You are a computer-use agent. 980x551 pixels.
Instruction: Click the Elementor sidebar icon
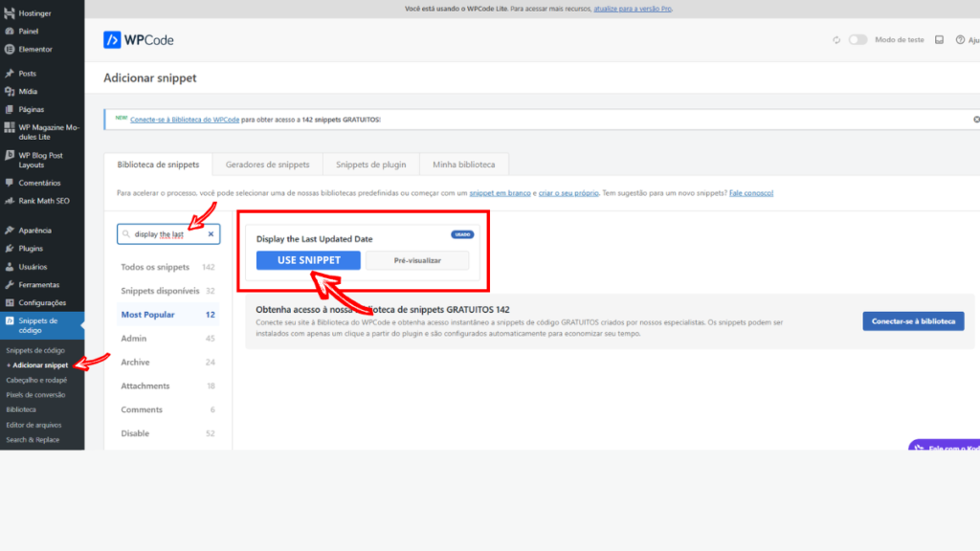coord(10,49)
